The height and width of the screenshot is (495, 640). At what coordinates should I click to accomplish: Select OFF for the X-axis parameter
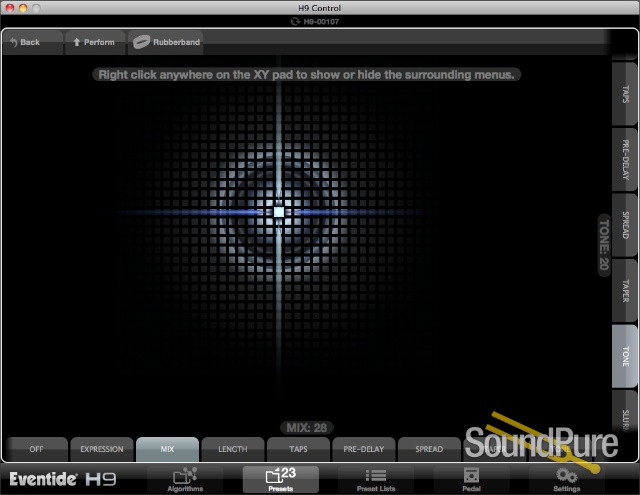(36, 449)
